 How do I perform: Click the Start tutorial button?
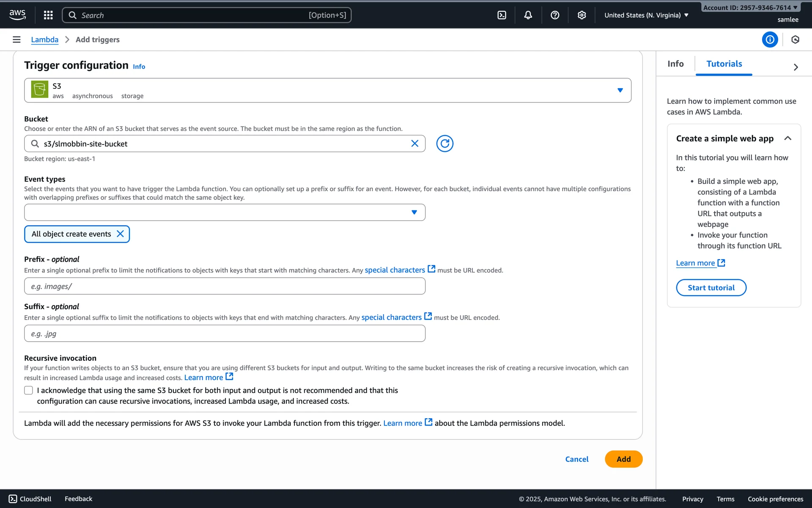coord(711,288)
